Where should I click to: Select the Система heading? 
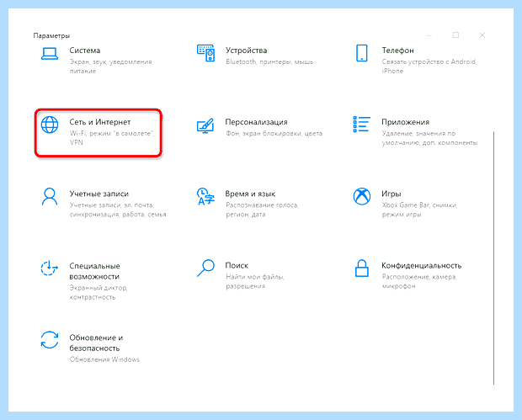tap(85, 51)
